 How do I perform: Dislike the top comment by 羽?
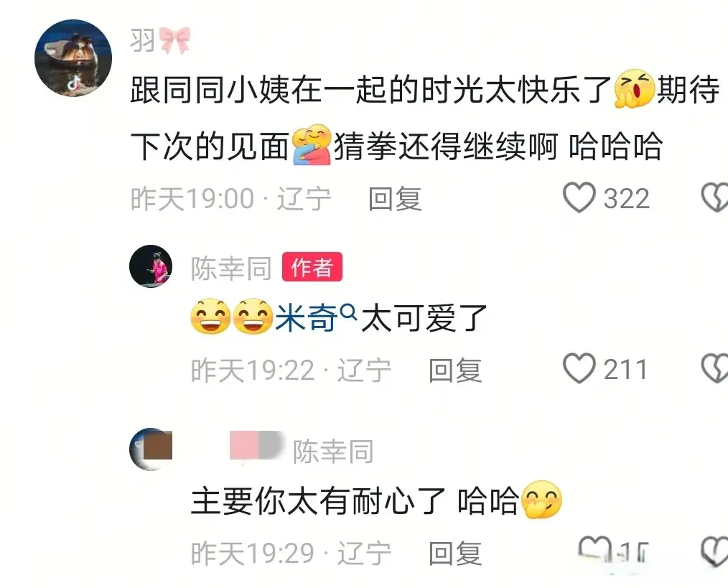click(715, 197)
